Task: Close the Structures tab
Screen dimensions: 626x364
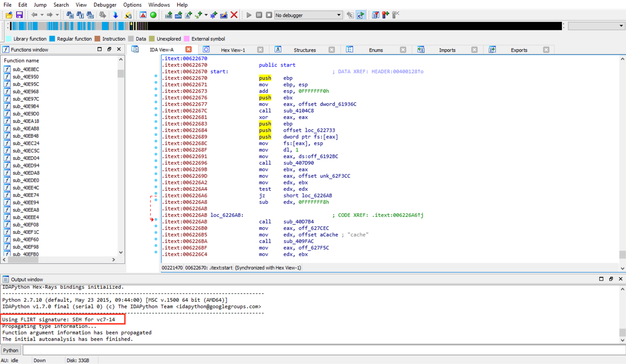Action: (331, 50)
